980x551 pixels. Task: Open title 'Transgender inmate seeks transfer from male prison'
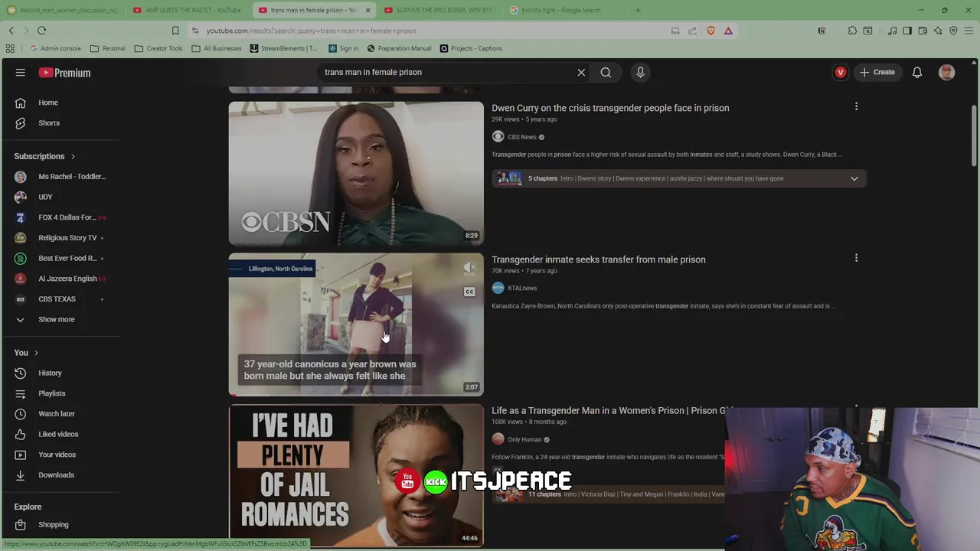[599, 259]
